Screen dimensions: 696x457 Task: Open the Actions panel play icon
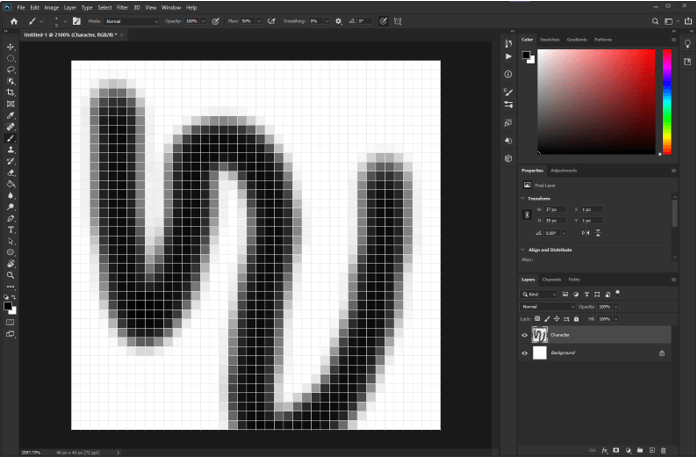click(508, 56)
